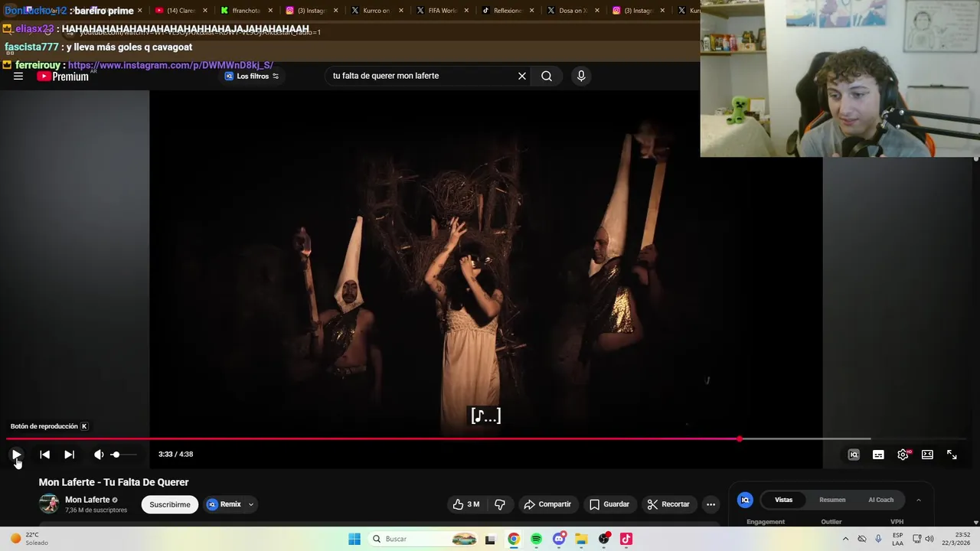The width and height of the screenshot is (980, 551).
Task: Expand the Remix dropdown arrow
Action: pos(250,504)
